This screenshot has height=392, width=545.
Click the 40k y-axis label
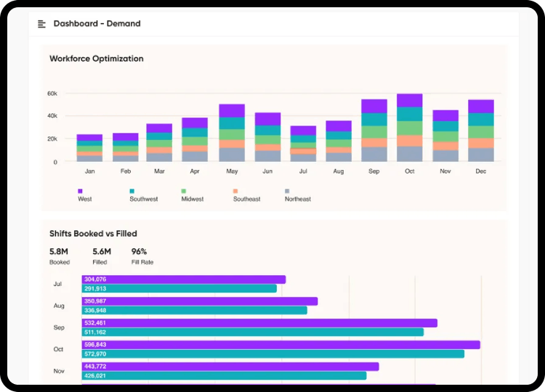52,115
